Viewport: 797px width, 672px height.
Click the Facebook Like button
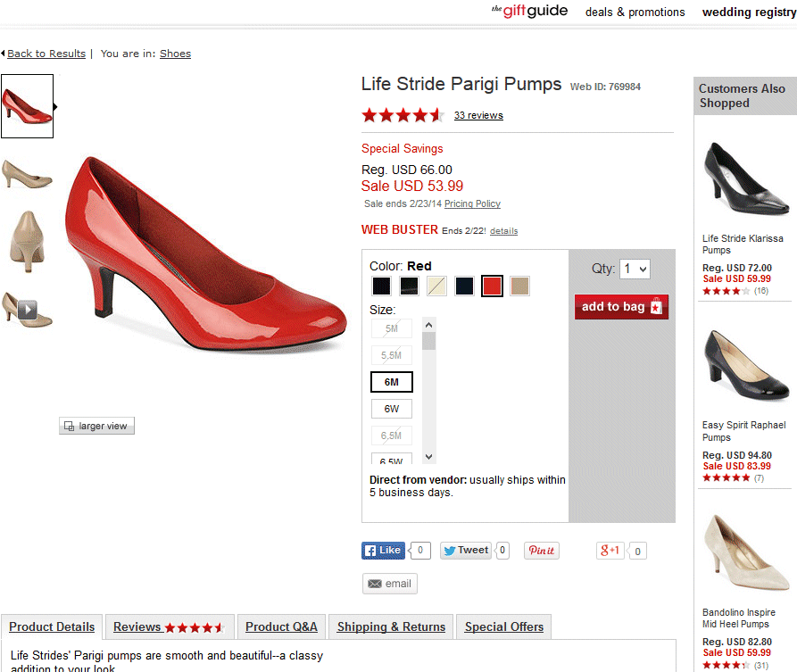pyautogui.click(x=383, y=551)
